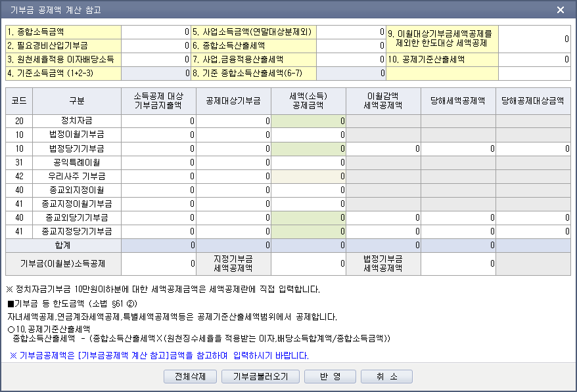Click the 기부금(이월분)소득공제 value field
577x392 pixels.
[158, 263]
